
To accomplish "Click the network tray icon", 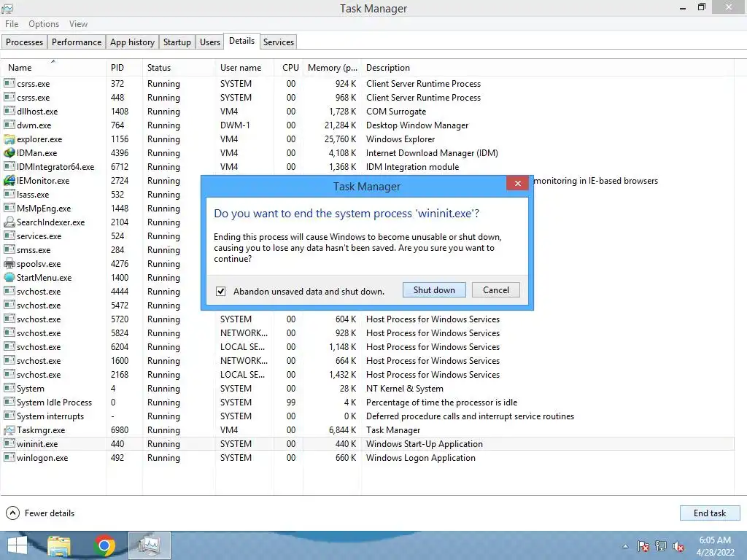I will tap(661, 546).
